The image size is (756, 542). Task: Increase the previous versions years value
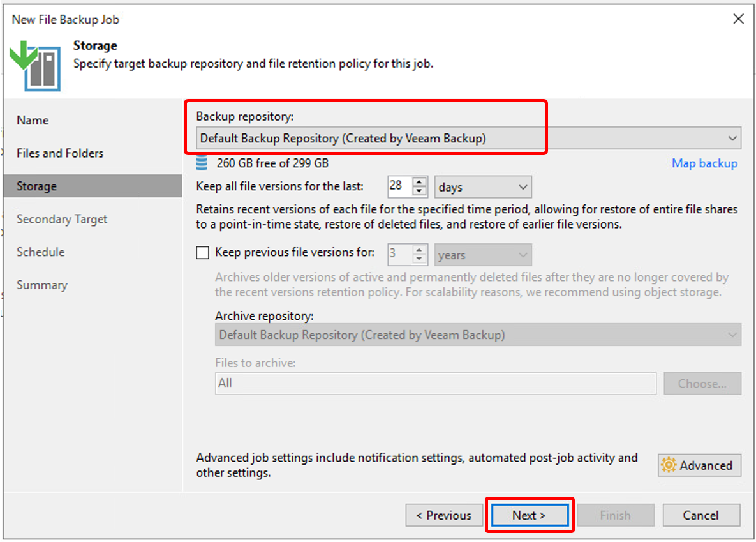tap(419, 250)
